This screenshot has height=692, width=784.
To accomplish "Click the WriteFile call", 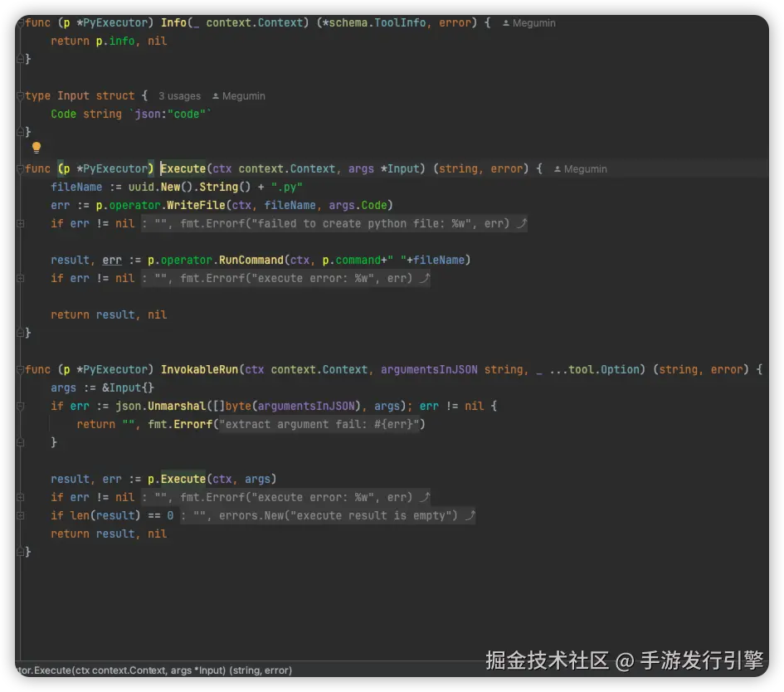I will tap(196, 206).
